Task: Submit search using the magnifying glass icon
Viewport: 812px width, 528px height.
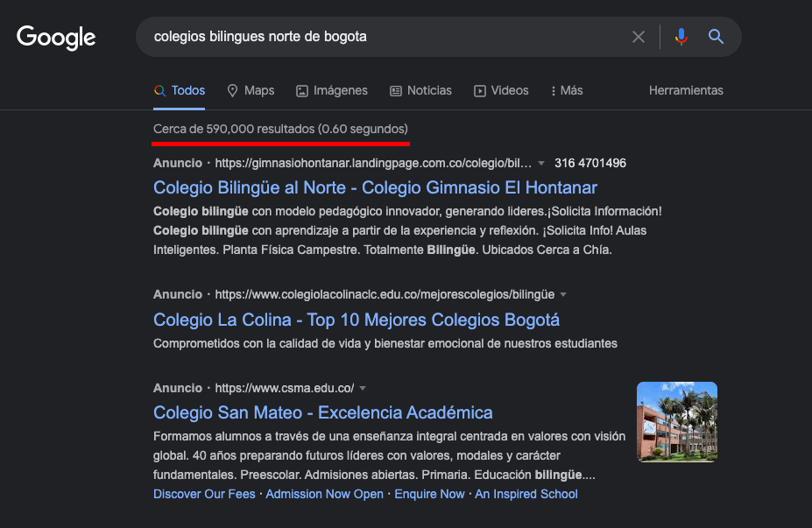Action: [716, 37]
